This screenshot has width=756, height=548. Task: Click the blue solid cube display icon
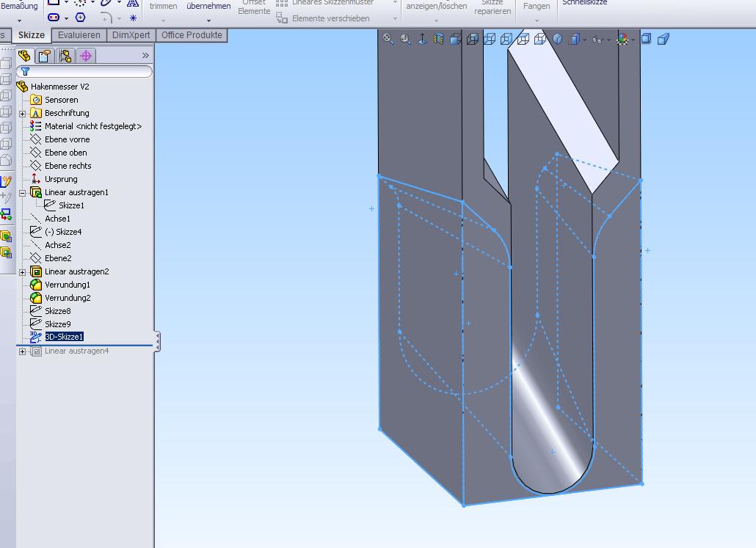coord(558,39)
